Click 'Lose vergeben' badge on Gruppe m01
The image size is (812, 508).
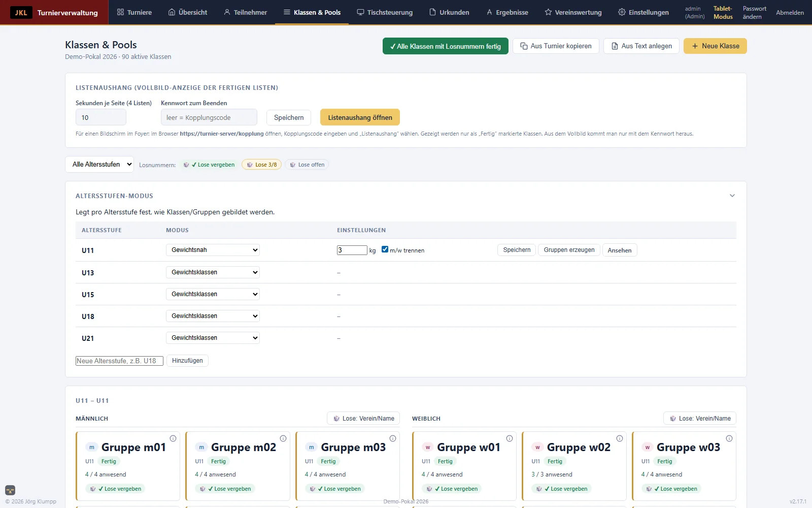coord(116,489)
